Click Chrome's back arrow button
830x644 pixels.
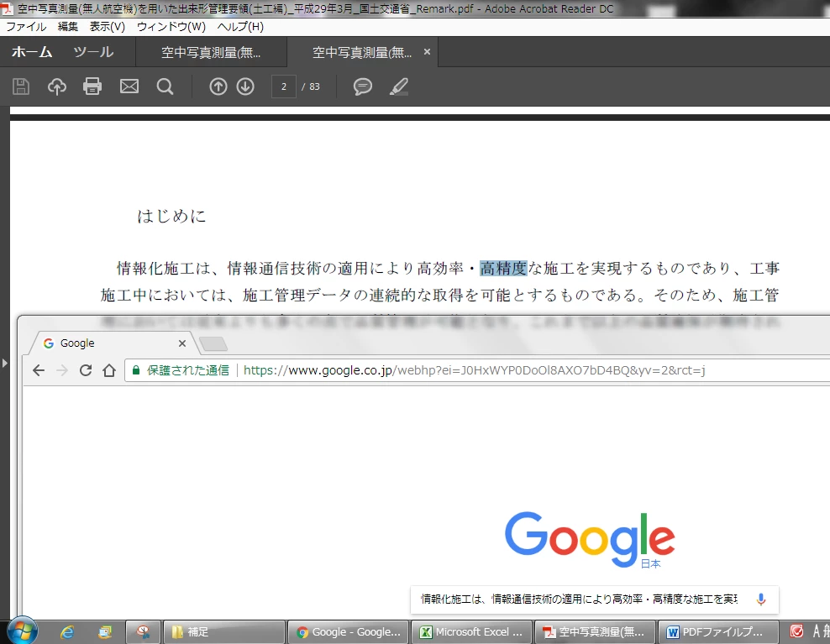pyautogui.click(x=39, y=370)
